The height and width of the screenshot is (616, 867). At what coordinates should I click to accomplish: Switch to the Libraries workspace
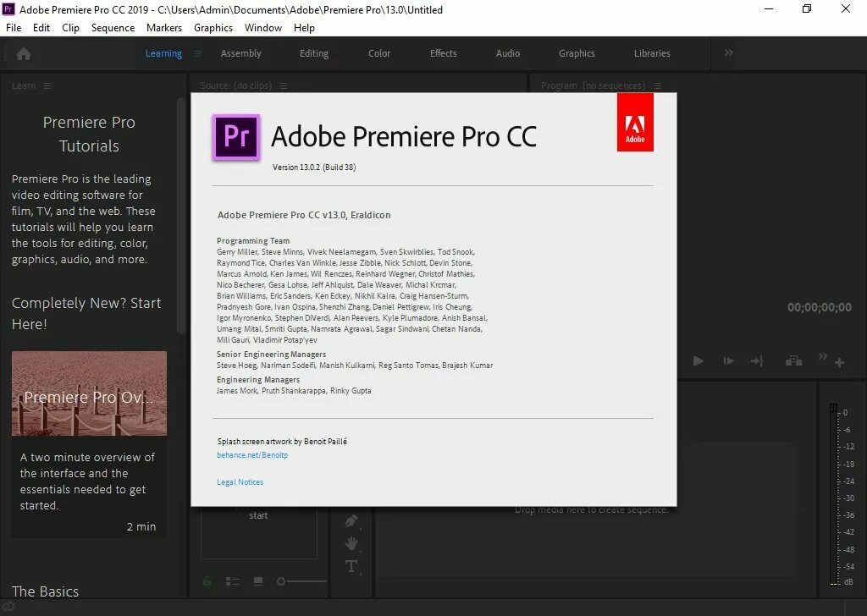coord(652,53)
